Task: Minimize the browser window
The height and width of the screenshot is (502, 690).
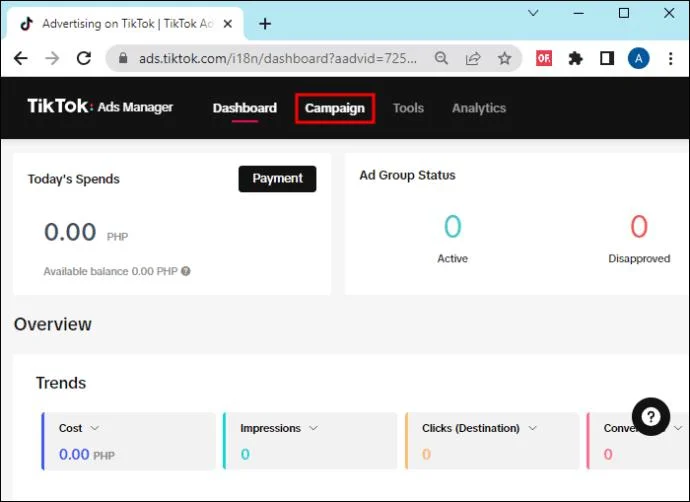Action: 579,13
